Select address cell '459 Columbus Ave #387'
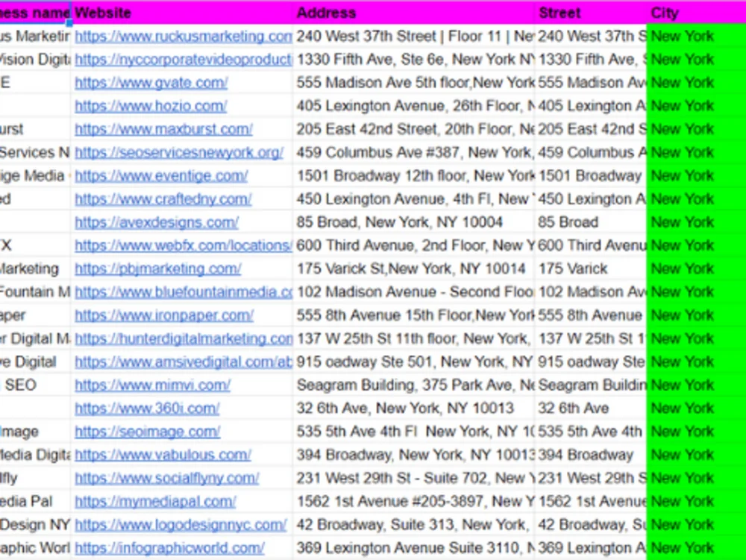This screenshot has height=560, width=746. (x=414, y=153)
